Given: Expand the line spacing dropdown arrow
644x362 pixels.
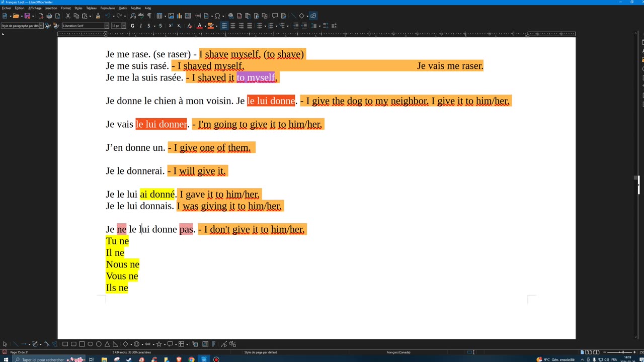Looking at the screenshot, I should point(319,26).
